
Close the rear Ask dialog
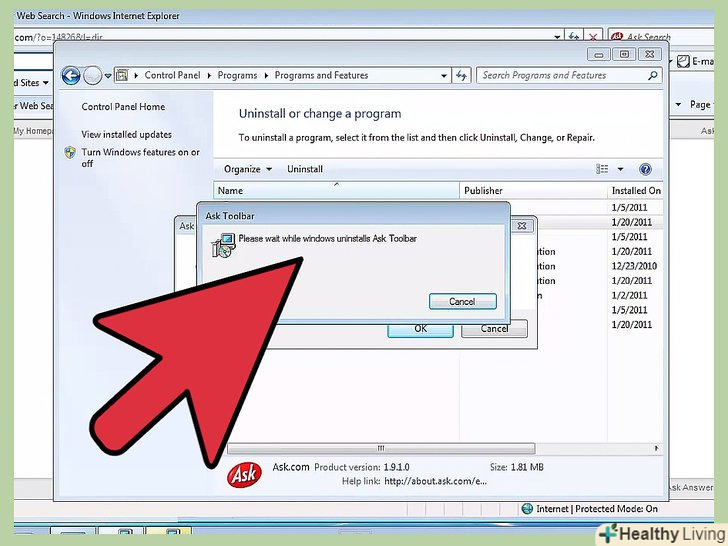coord(522,226)
